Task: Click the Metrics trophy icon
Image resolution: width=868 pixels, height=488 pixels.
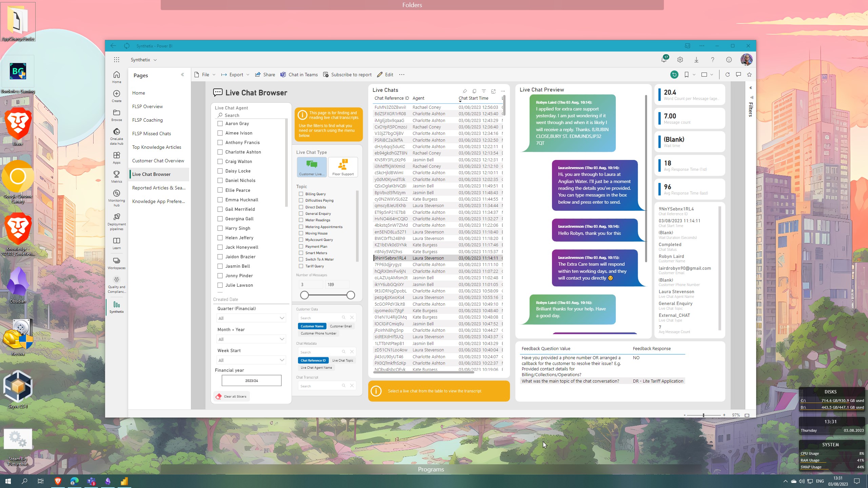Action: click(x=116, y=174)
